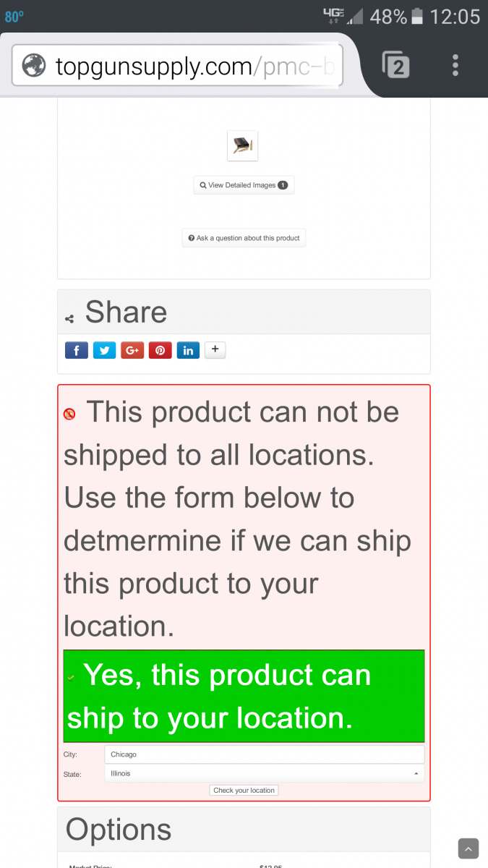Tap the green shipping confirmation message
The height and width of the screenshot is (868, 488).
(244, 696)
